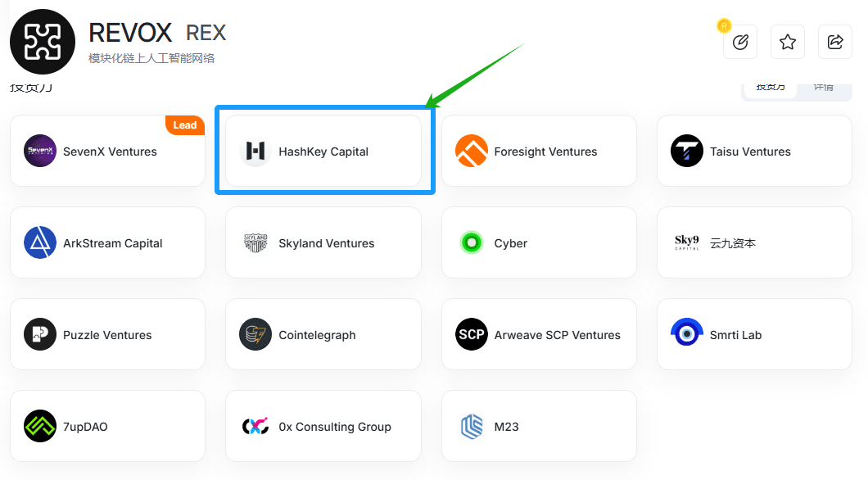
Task: Click the Puzzle Ventures logo icon
Action: tap(40, 334)
